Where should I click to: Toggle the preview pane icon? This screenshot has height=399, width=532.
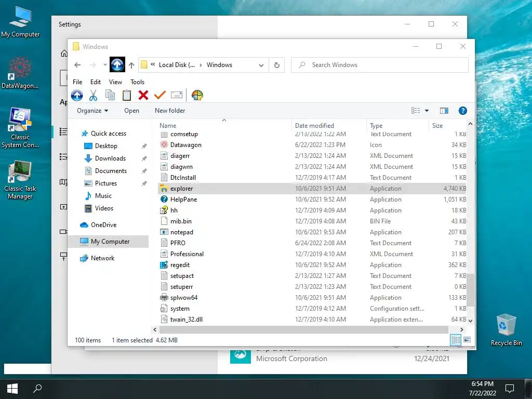tap(444, 111)
